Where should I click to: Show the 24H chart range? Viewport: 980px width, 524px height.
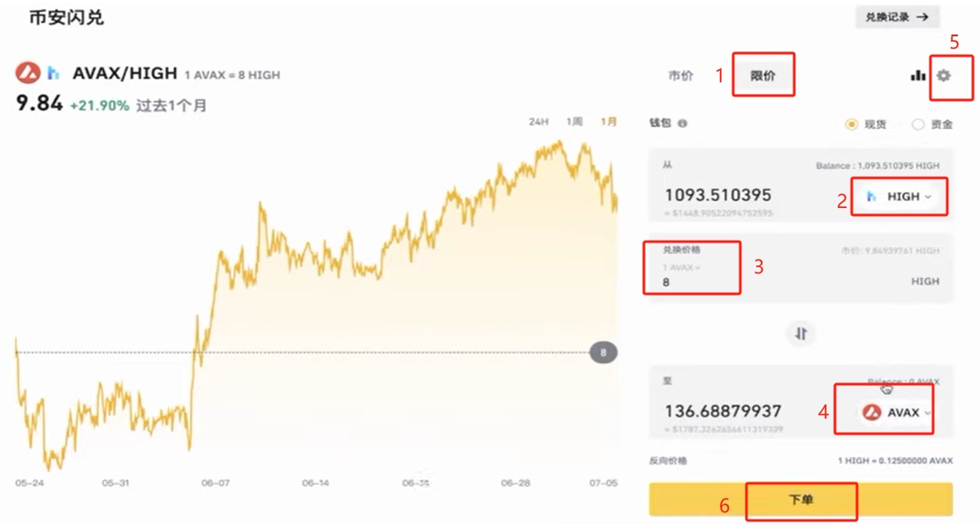pyautogui.click(x=538, y=121)
